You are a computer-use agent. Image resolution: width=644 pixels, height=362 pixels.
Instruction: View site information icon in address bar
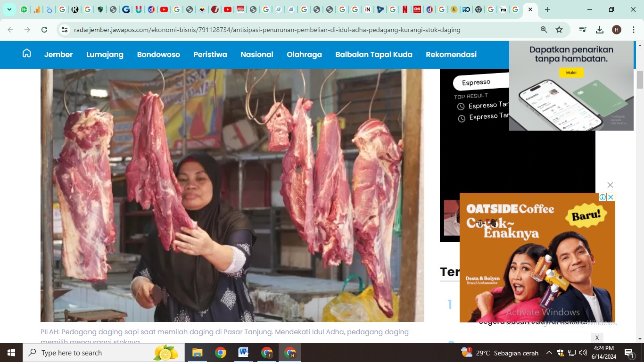(x=65, y=30)
